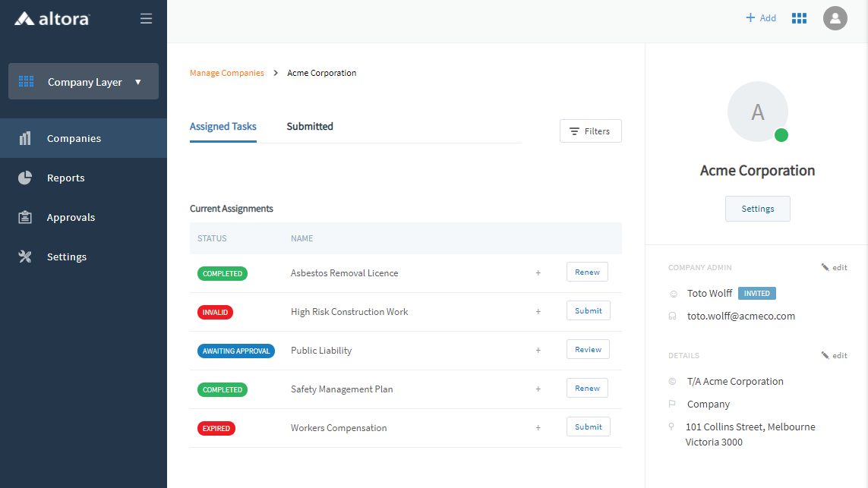Viewport: 868px width, 488px height.
Task: Open the Filters dropdown
Action: click(x=590, y=131)
